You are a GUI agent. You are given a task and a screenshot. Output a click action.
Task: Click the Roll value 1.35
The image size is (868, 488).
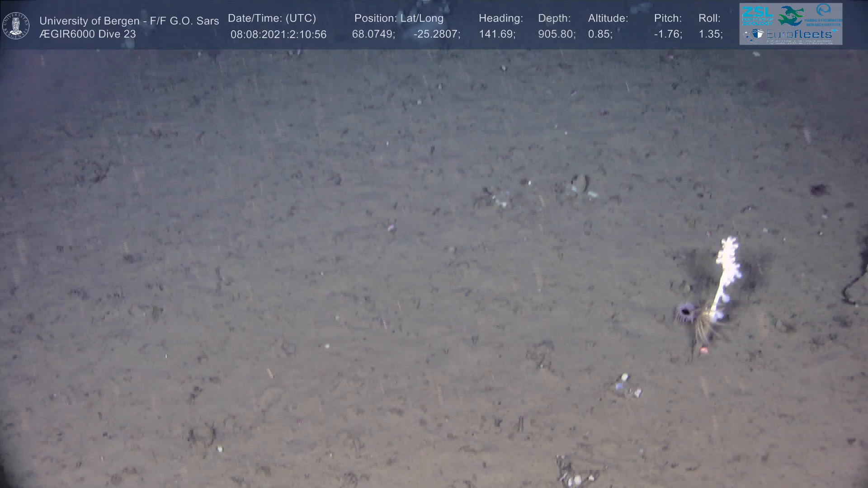[710, 34]
